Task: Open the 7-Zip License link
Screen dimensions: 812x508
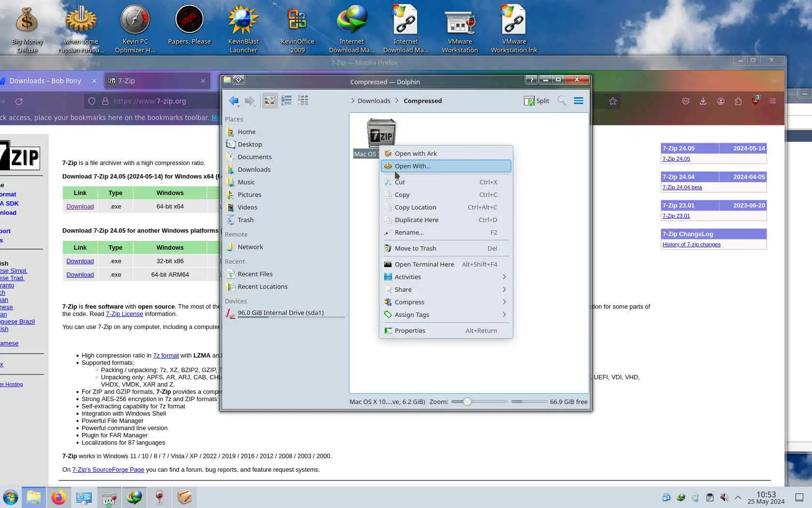Action: click(x=124, y=314)
